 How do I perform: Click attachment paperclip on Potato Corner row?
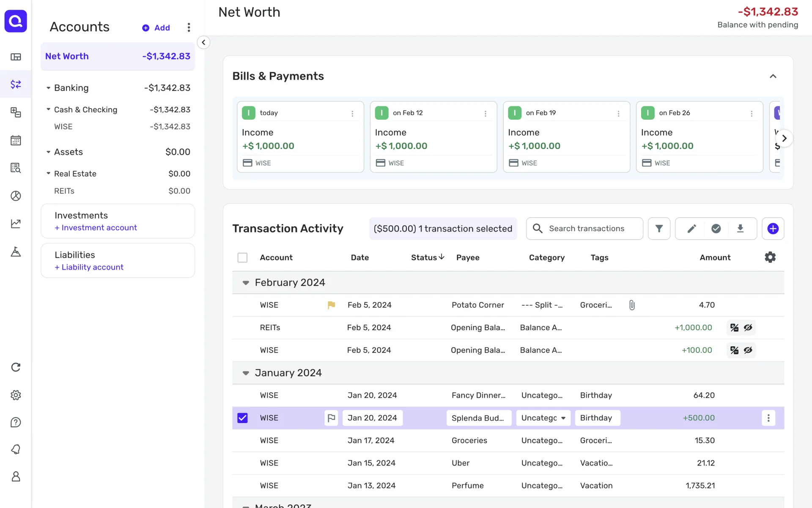(x=632, y=305)
